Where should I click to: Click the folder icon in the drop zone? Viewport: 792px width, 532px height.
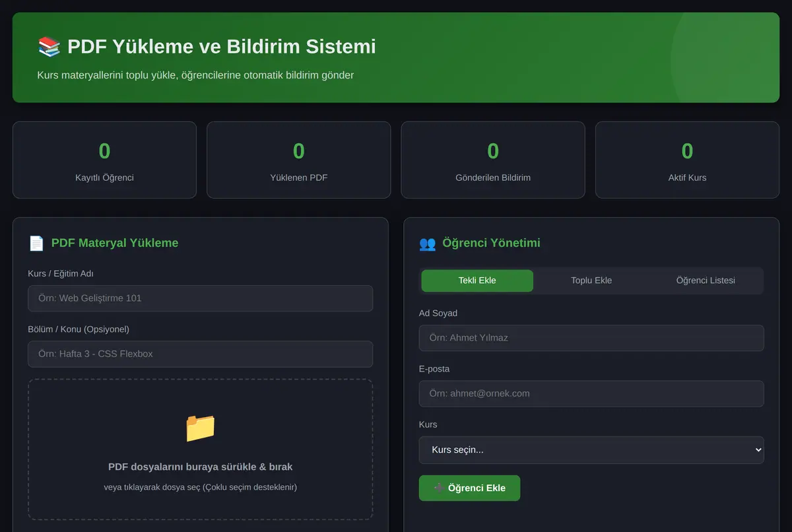[x=200, y=428]
